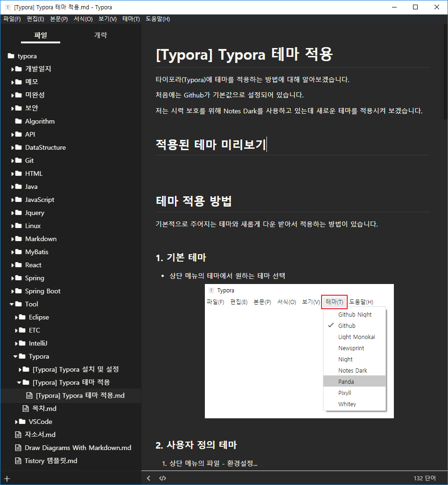
Task: Click the embedded theme menu screenshot
Action: [x=299, y=351]
